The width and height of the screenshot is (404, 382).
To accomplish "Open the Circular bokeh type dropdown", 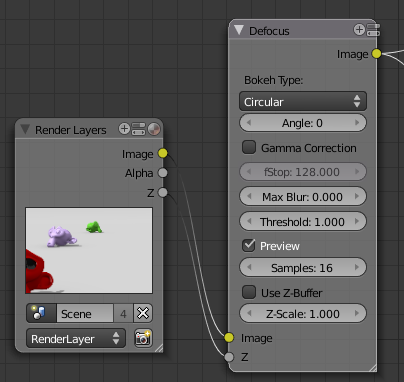I will pos(303,101).
